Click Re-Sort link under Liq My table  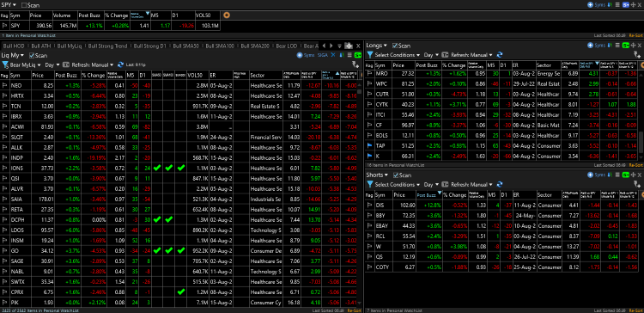tap(354, 310)
